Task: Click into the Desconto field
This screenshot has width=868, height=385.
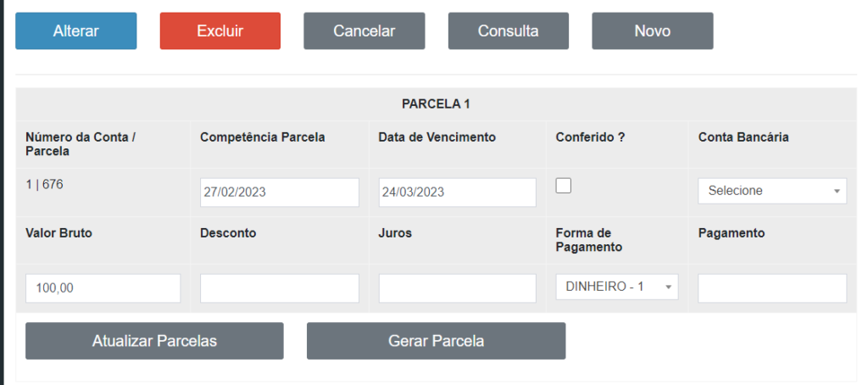Action: (x=279, y=288)
